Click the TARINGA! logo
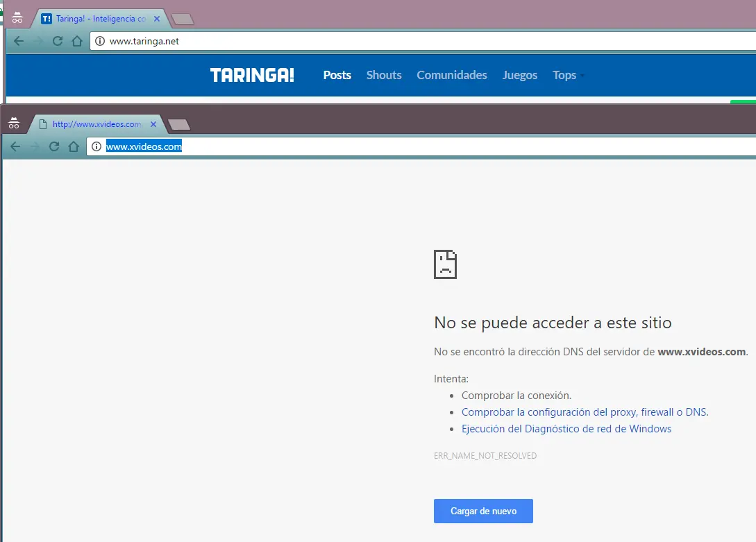756x542 pixels. 252,75
